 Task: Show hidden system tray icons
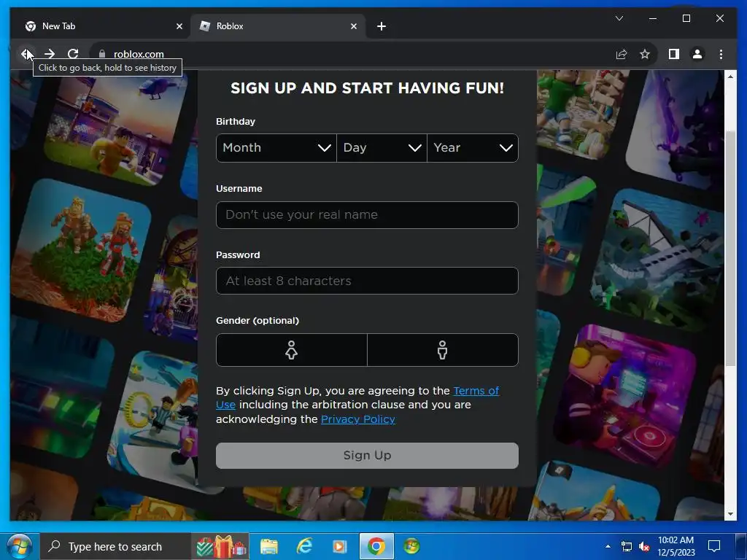click(608, 546)
